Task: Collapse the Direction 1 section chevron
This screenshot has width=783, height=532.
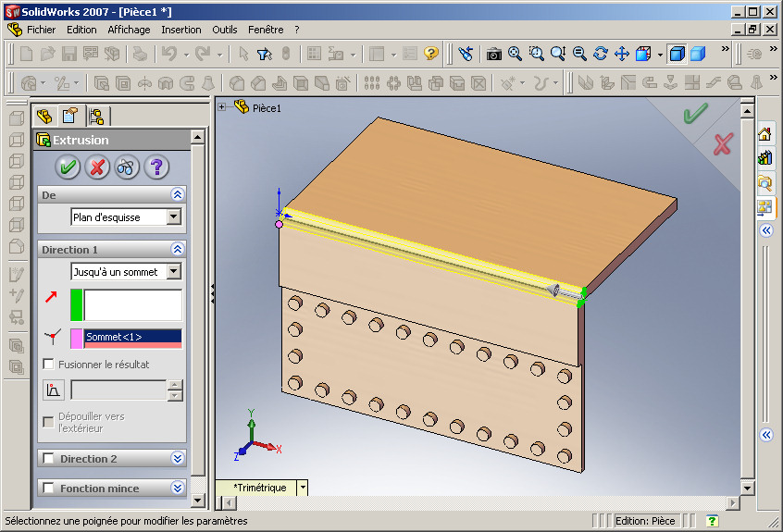Action: pos(178,249)
